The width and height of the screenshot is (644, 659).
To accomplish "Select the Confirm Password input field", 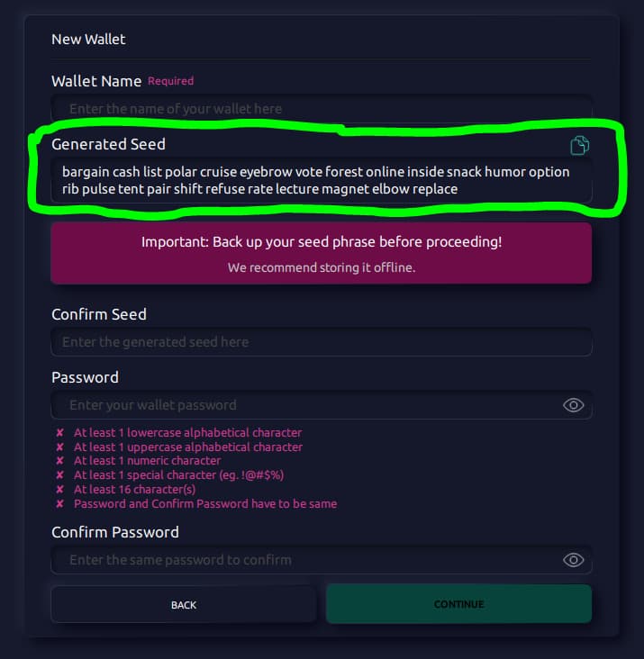I will (x=322, y=560).
